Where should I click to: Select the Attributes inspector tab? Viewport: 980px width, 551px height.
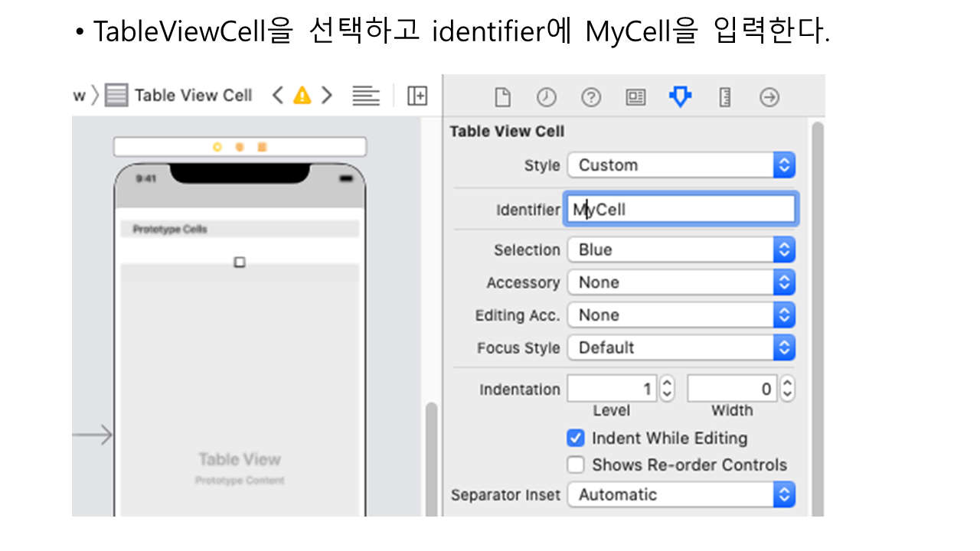[680, 97]
